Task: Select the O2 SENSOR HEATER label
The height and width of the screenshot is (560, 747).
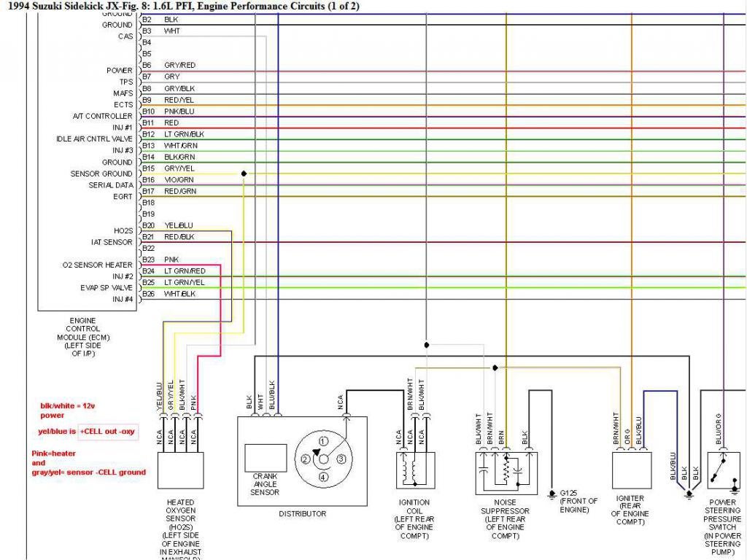Action: pyautogui.click(x=97, y=265)
